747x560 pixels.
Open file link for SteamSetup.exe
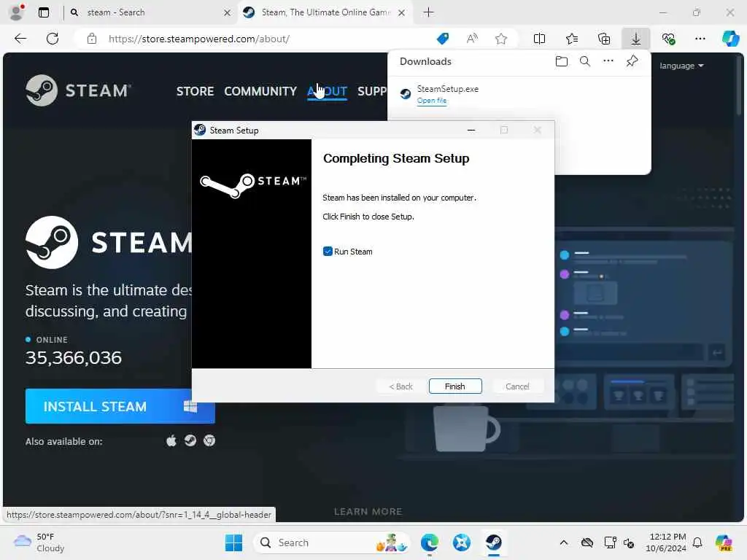[x=432, y=101]
